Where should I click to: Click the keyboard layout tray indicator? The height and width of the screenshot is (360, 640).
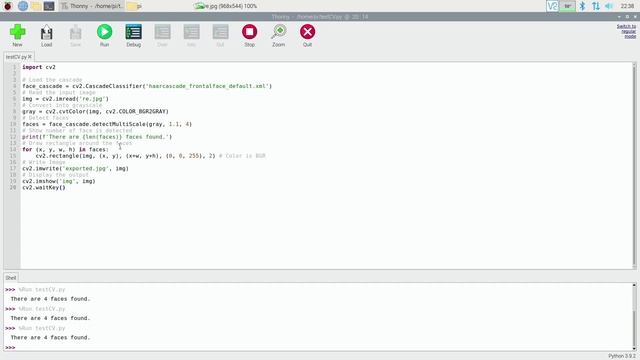coord(567,6)
